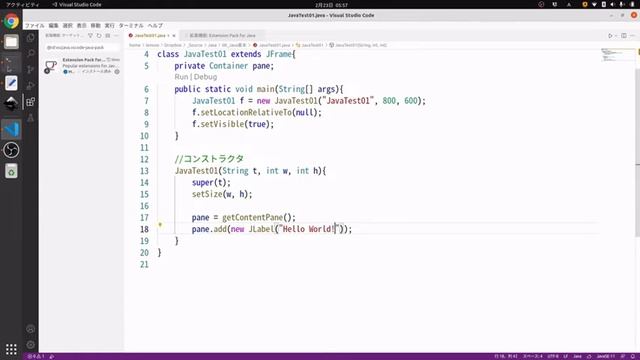
Task: Open the system volume tray icon
Action: 612,4
